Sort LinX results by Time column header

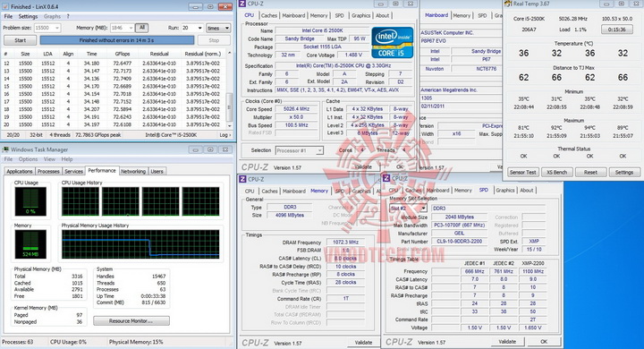click(x=91, y=54)
